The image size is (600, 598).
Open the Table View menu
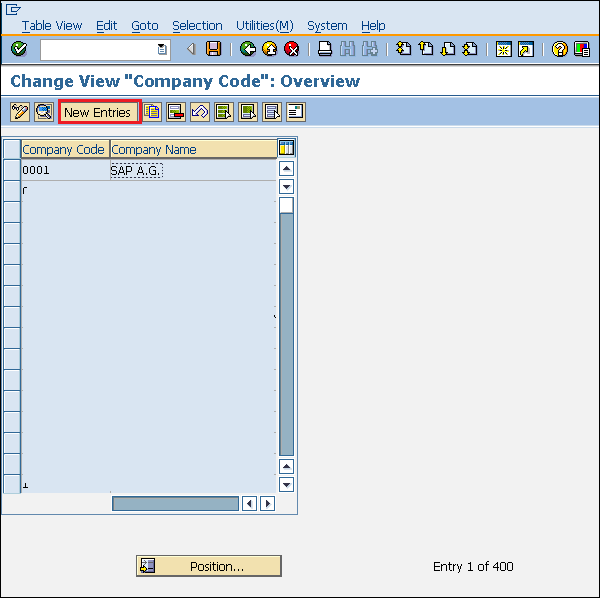tap(52, 26)
